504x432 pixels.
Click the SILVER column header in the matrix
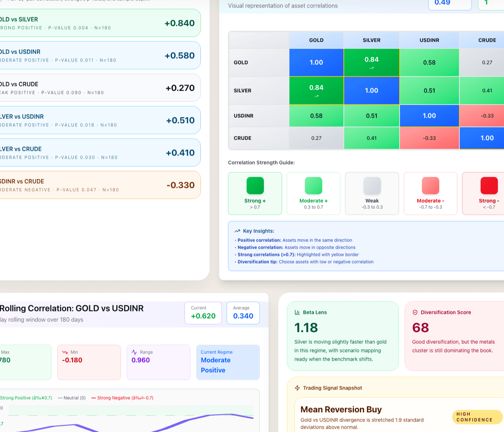(x=372, y=40)
